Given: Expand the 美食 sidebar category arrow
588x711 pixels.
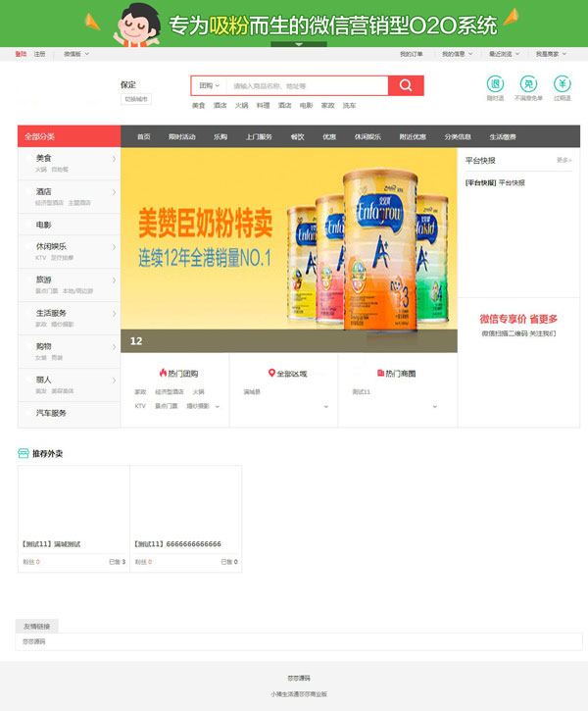Looking at the screenshot, I should click(x=114, y=159).
